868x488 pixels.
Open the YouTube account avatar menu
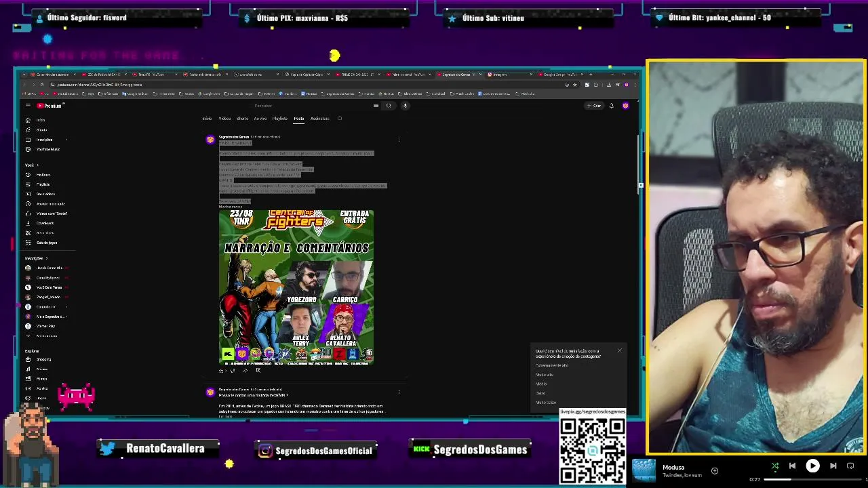(625, 106)
